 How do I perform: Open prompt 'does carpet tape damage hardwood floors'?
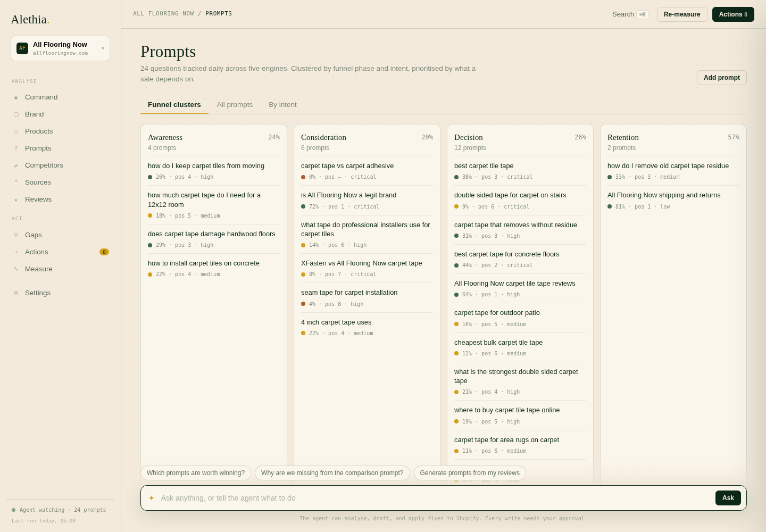214,239
